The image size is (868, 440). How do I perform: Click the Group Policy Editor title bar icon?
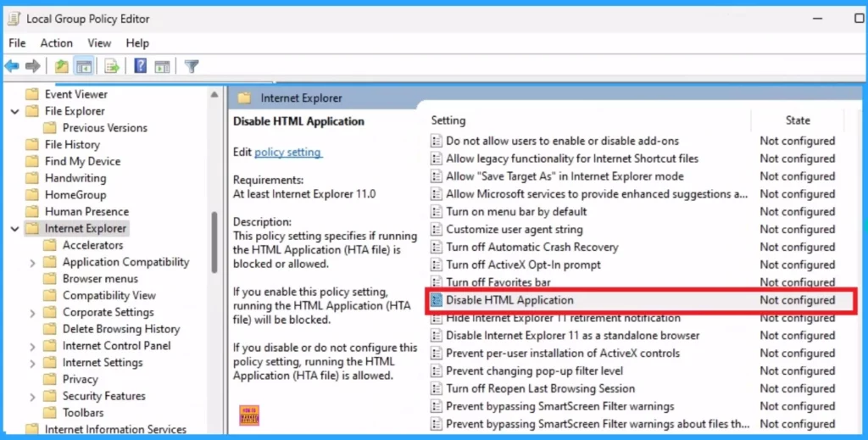(x=14, y=19)
